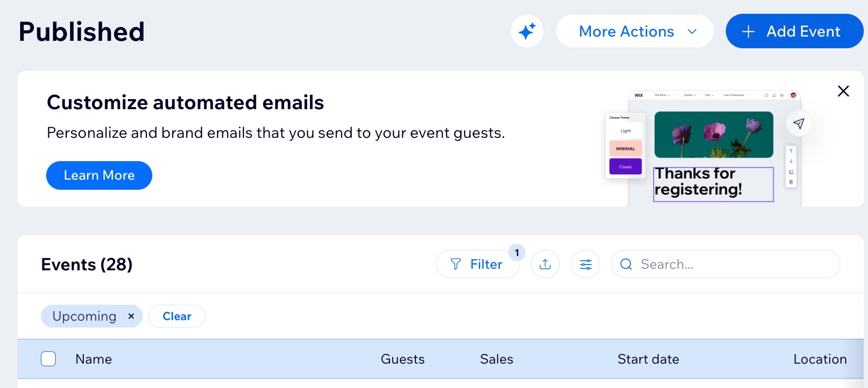Focus the events Search field
This screenshot has width=868, height=388.
pos(725,264)
